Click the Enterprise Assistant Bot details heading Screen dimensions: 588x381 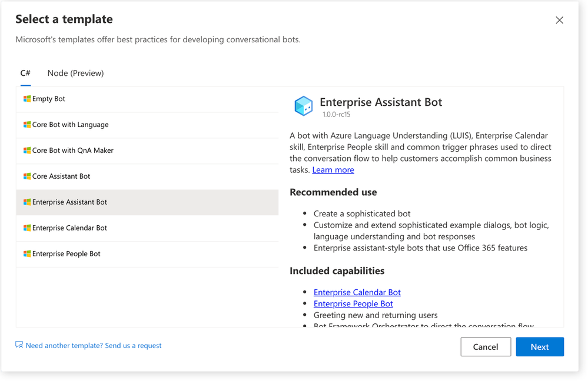point(381,102)
